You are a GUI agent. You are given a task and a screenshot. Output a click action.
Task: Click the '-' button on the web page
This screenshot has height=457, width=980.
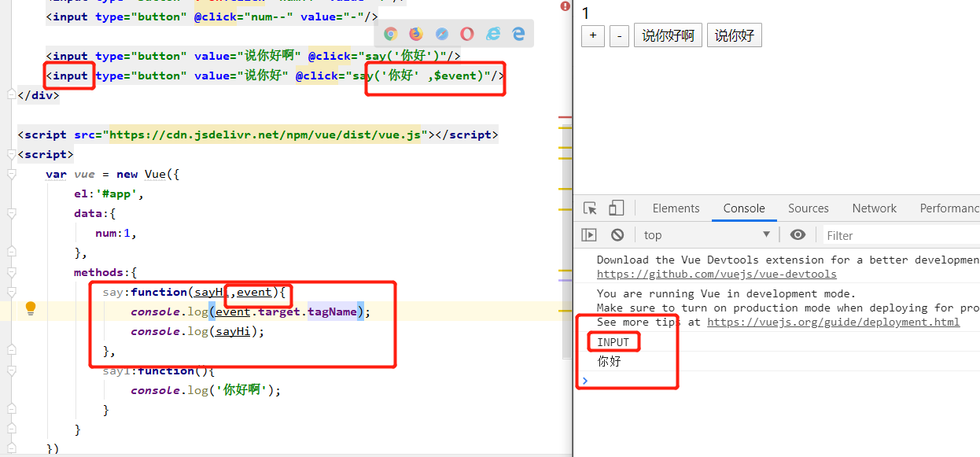[x=620, y=35]
